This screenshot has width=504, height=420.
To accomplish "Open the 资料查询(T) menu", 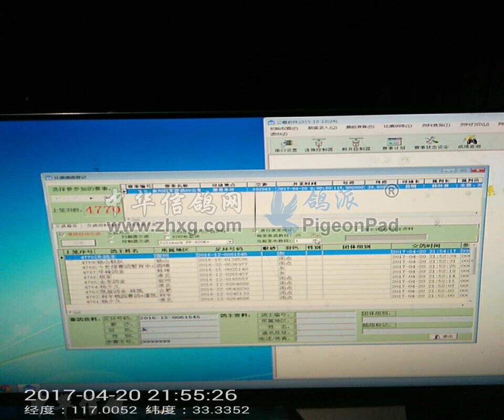I will tap(436, 125).
